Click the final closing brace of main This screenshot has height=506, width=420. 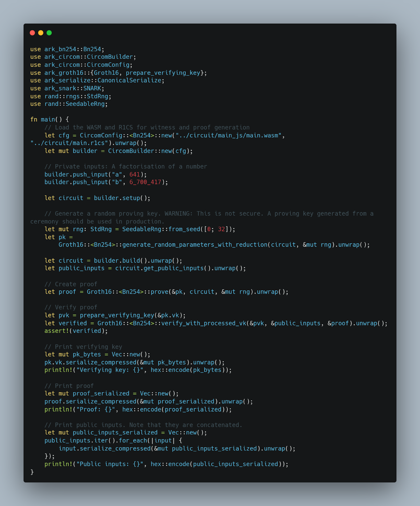[32, 472]
